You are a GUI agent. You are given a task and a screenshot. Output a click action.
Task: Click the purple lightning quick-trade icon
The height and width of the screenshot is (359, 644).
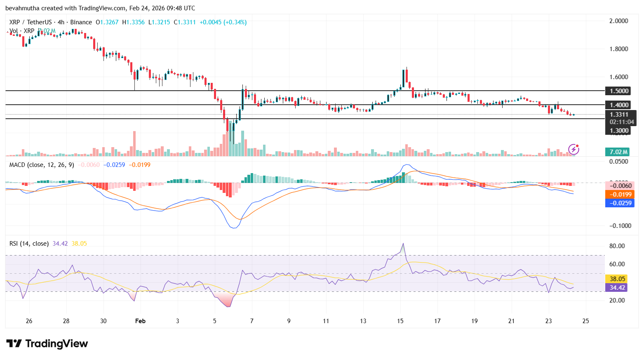[573, 149]
